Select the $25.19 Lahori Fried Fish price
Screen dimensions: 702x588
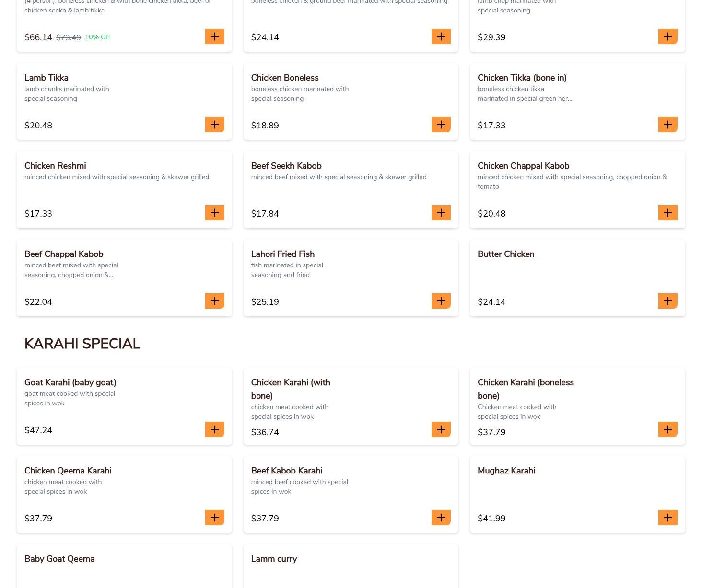265,302
